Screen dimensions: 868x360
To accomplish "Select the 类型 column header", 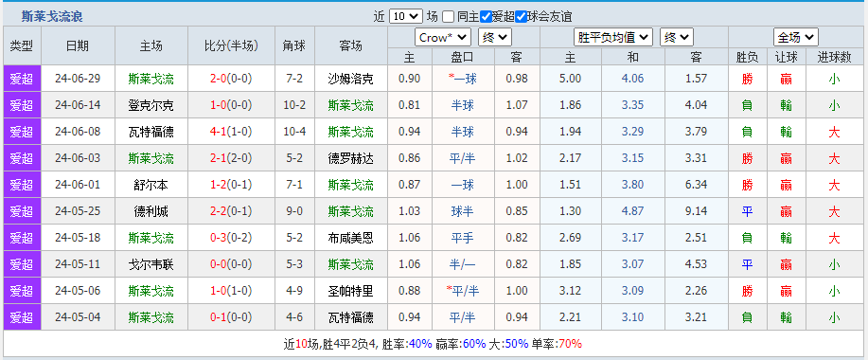I will coord(22,46).
